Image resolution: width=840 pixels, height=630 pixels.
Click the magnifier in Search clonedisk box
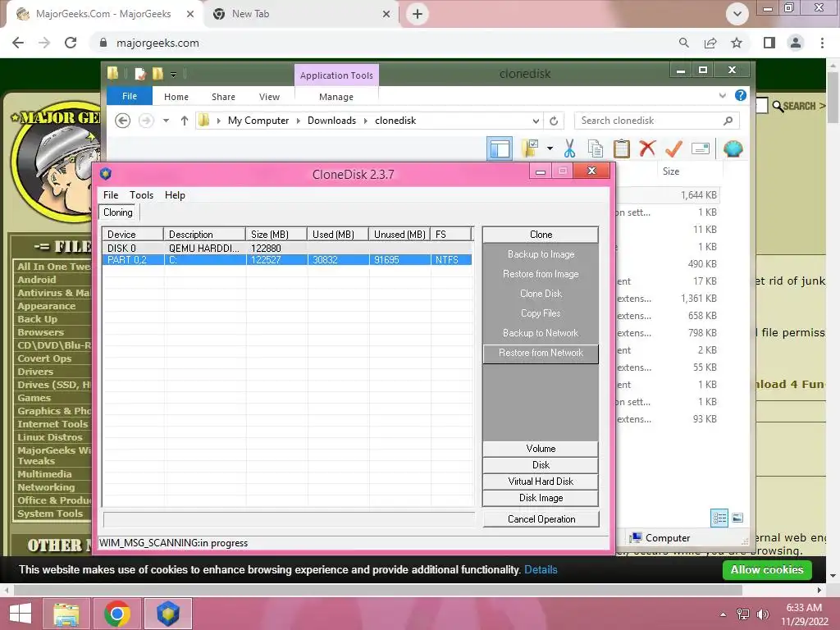click(x=728, y=121)
